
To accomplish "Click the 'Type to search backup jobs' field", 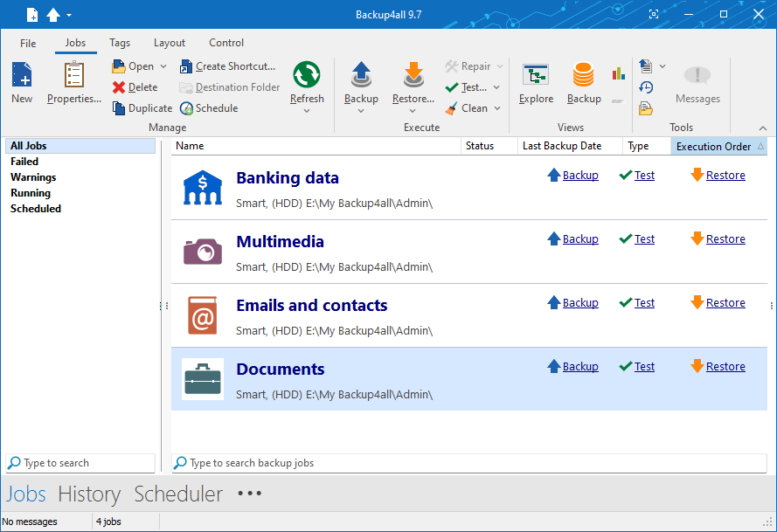I will tap(469, 463).
